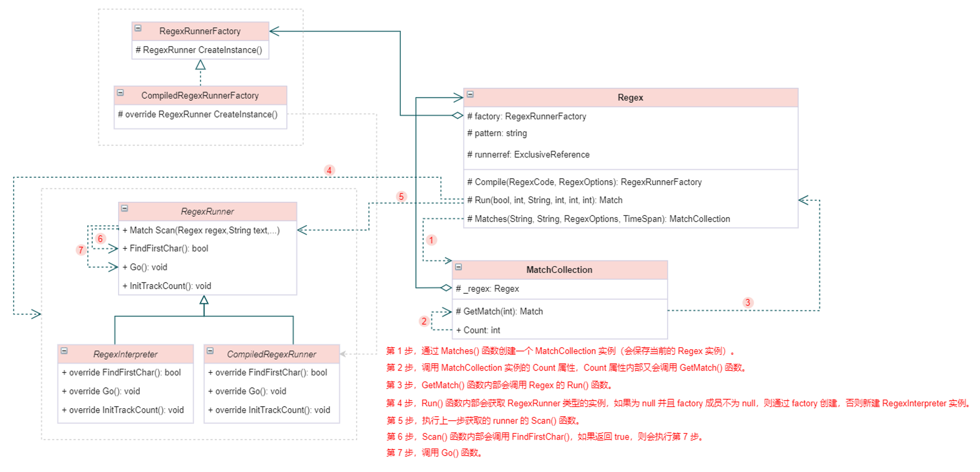980x472 pixels.
Task: Click step marker 3 circle
Action: [748, 303]
